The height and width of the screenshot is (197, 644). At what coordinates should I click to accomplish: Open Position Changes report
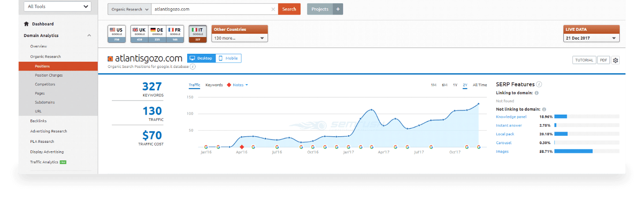tap(48, 75)
